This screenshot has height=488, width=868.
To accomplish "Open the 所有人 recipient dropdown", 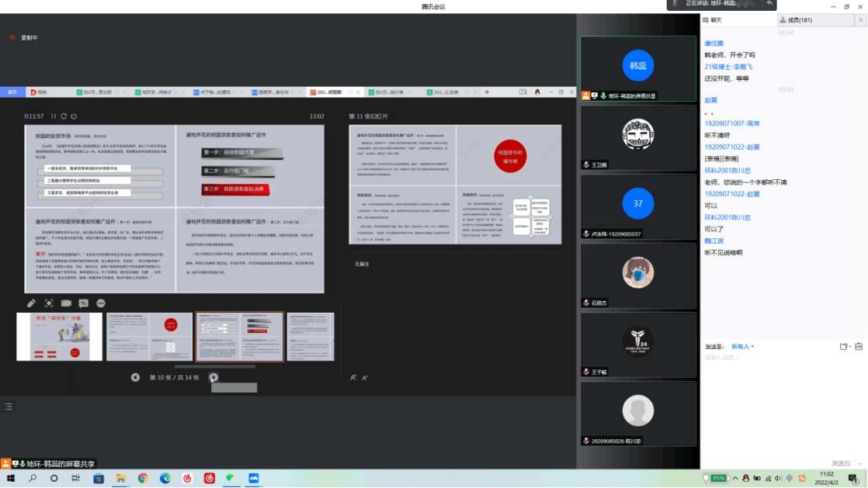I will (x=741, y=346).
